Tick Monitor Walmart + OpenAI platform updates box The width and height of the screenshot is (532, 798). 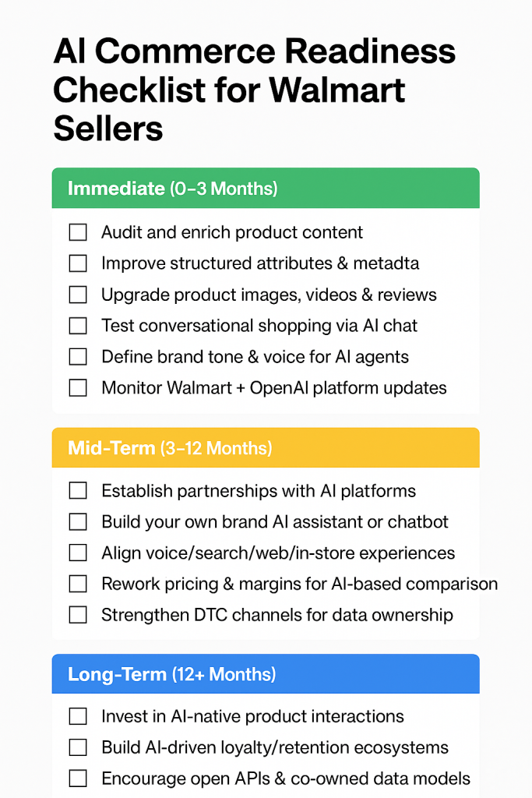click(x=78, y=387)
